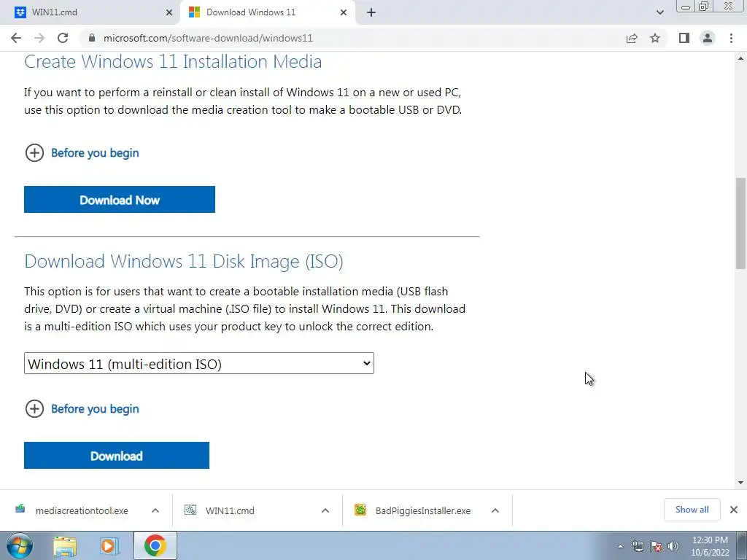Click the volume speaker tray icon
The image size is (747, 560).
tap(673, 546)
